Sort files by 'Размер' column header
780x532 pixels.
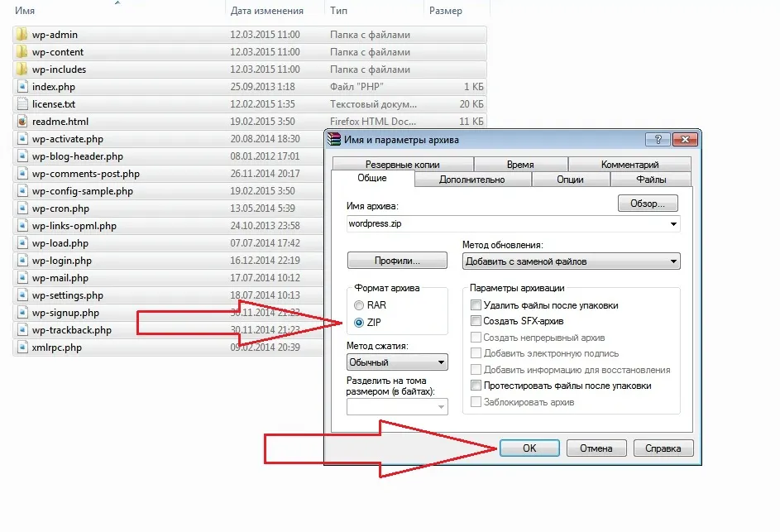[445, 11]
